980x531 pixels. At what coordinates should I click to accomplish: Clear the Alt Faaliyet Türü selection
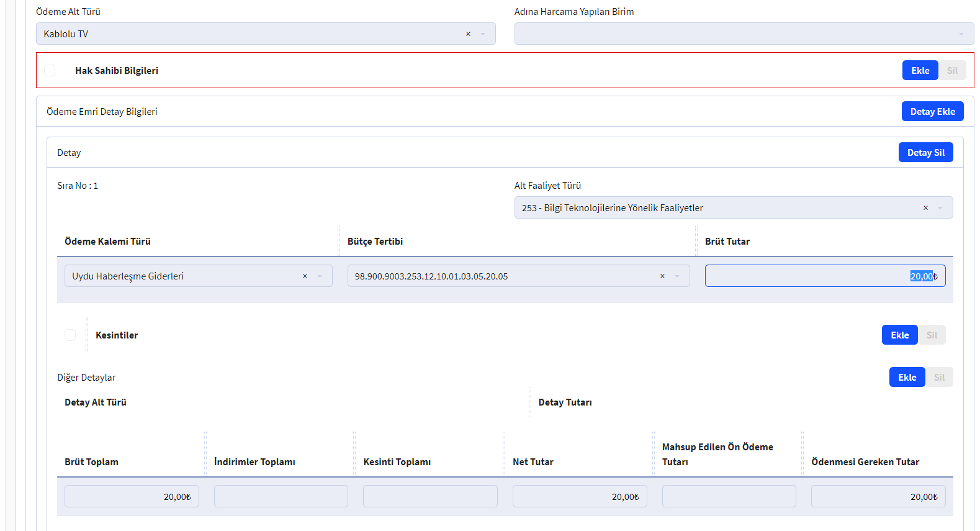tap(925, 208)
